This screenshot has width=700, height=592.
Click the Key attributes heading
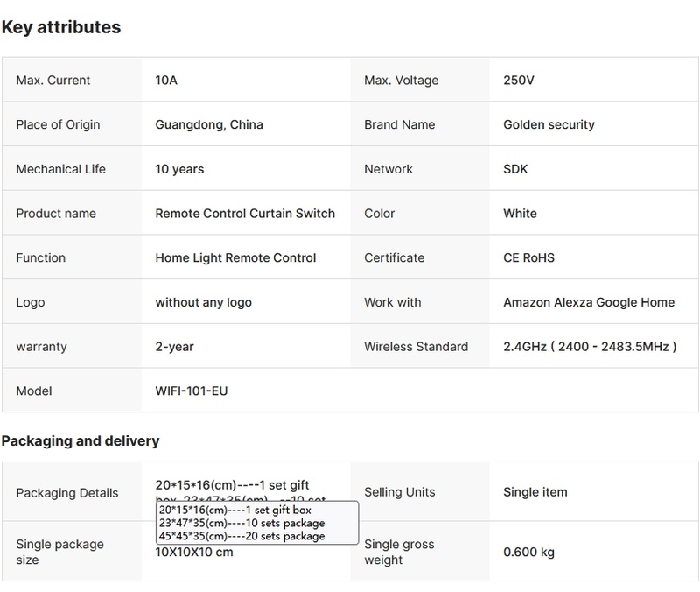[61, 27]
